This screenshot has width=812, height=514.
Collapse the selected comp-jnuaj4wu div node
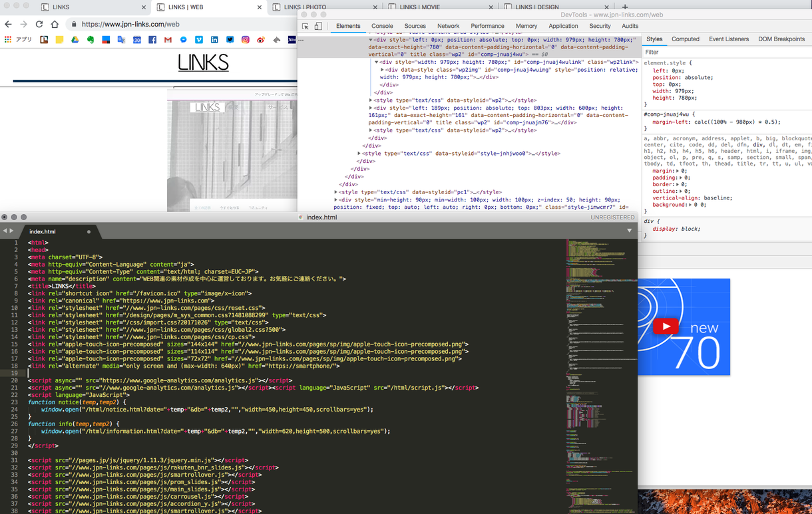click(x=371, y=40)
